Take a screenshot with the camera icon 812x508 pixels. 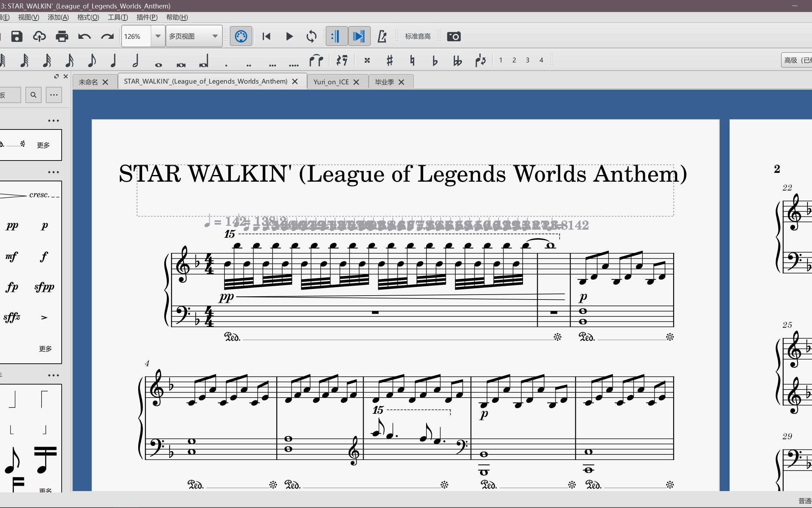pos(454,36)
